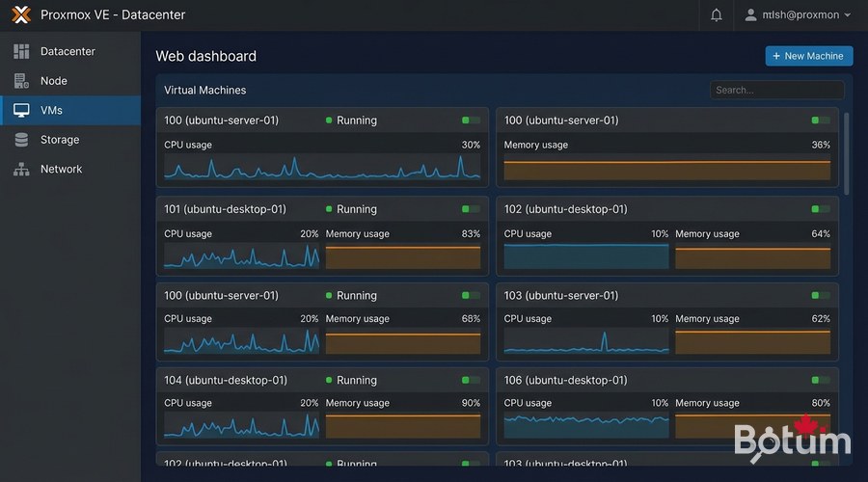The image size is (868, 482).
Task: Click green status dot on 100 card with 30% CPU
Action: point(329,120)
